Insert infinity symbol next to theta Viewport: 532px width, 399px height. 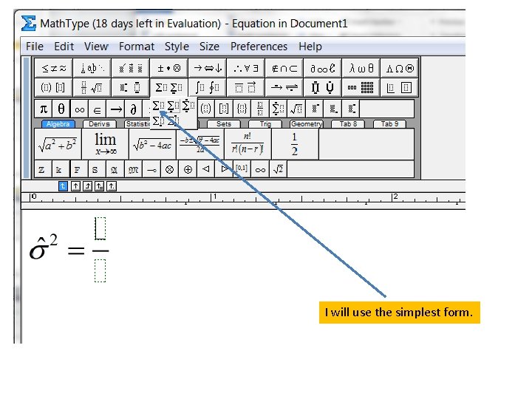(x=79, y=109)
